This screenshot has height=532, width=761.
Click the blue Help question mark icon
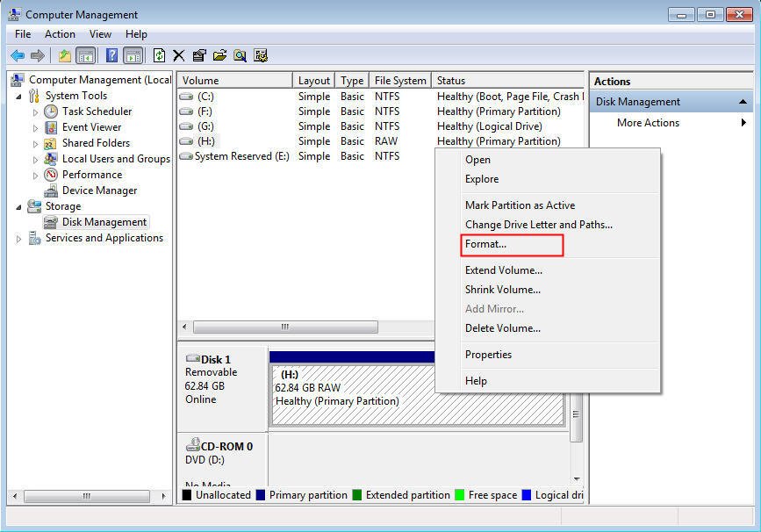(111, 56)
